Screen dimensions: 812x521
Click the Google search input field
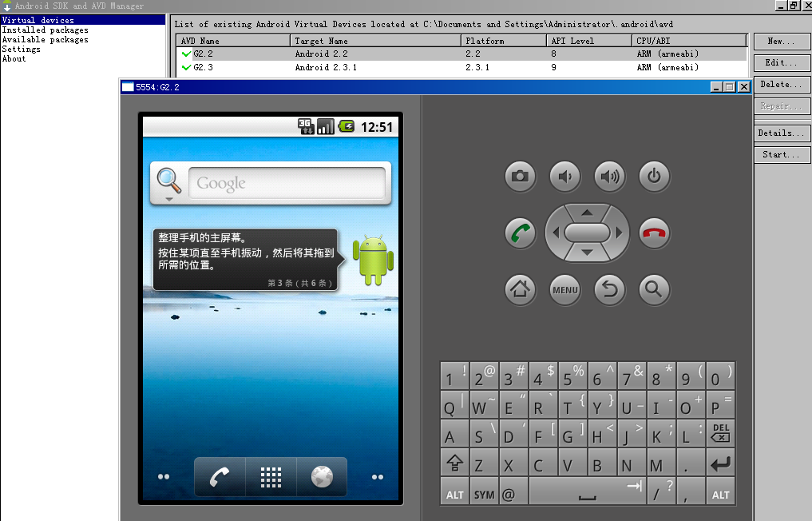287,184
